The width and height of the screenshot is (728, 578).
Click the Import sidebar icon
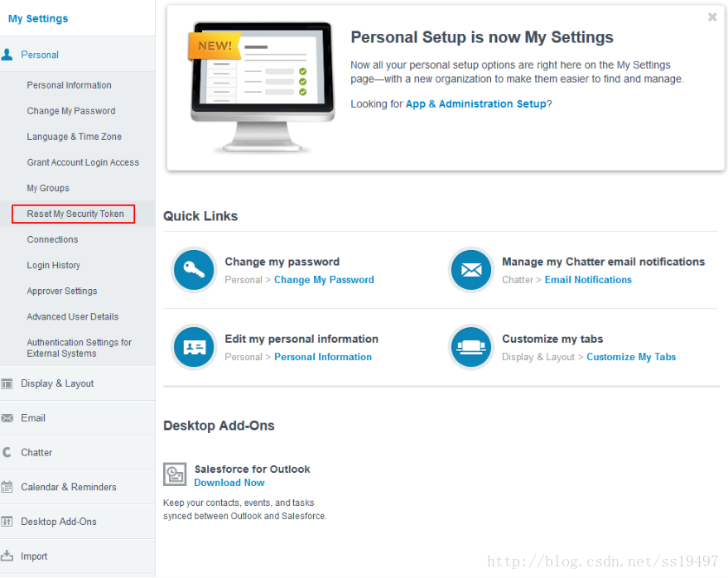[7, 556]
